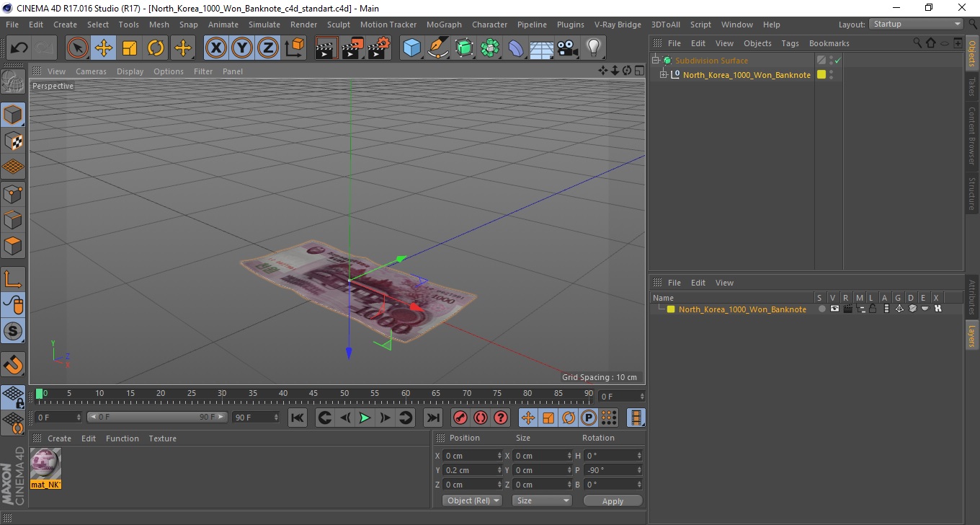Open the viewport Cameras menu

tap(91, 71)
